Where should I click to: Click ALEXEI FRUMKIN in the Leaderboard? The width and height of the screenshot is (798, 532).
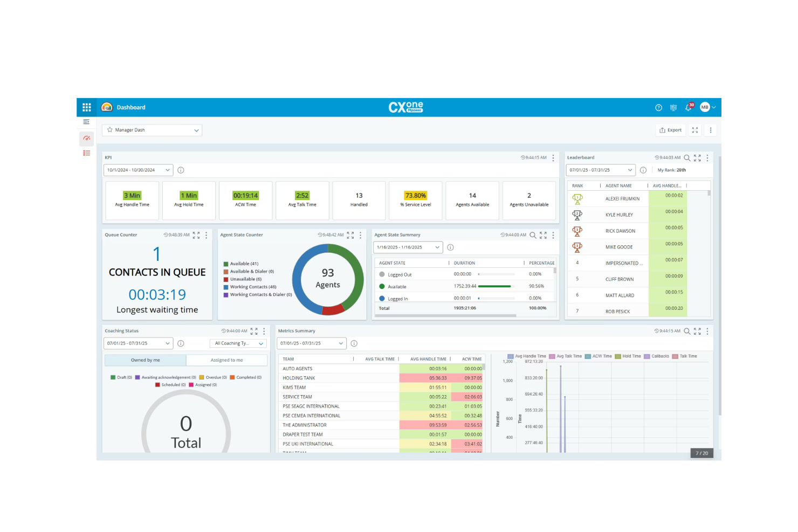[623, 198]
